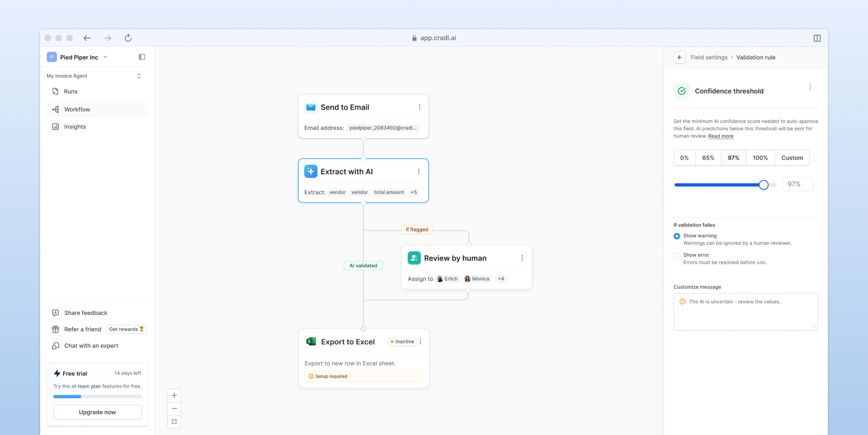Expand the Pied Piper Inc workspace dropdown

coord(105,57)
